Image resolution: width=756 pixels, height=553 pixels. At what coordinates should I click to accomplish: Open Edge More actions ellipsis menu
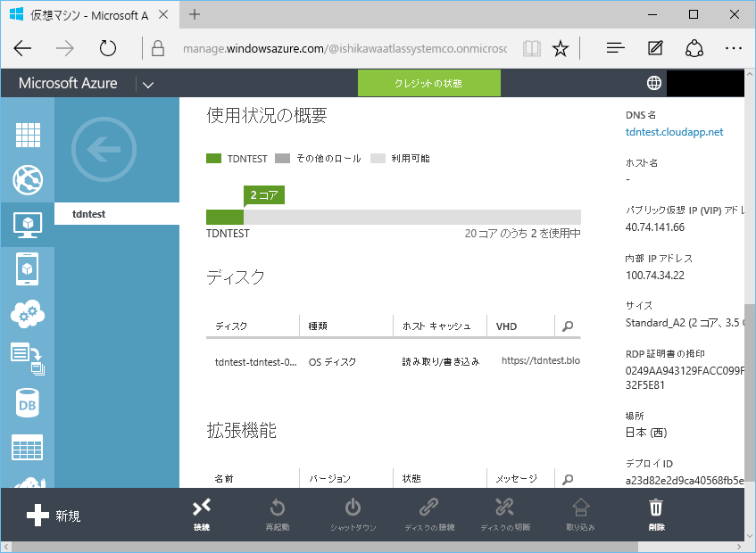point(734,47)
